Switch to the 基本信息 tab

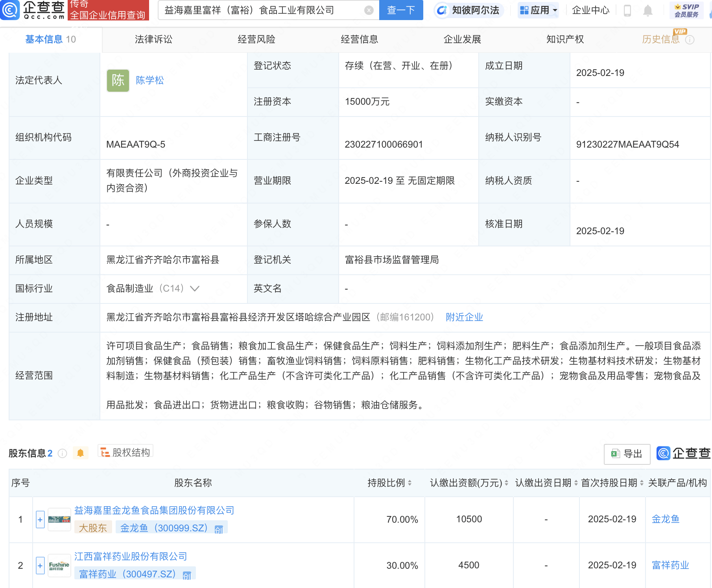pyautogui.click(x=51, y=39)
